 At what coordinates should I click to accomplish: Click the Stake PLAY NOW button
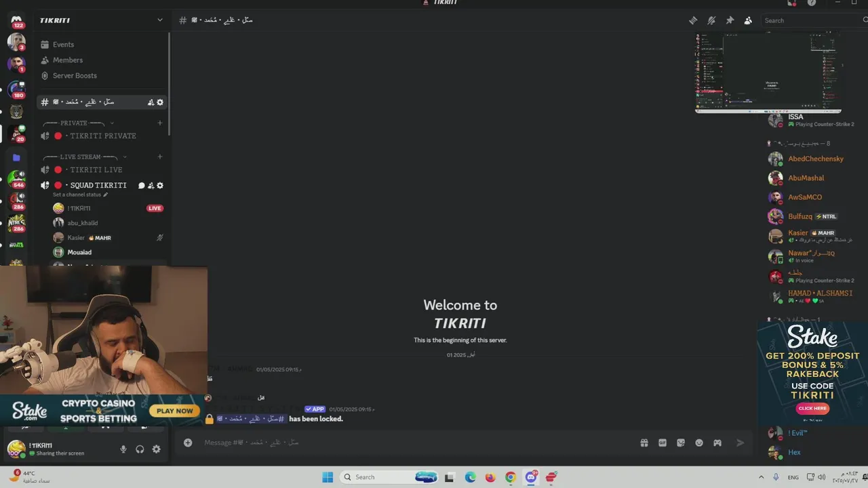pos(175,411)
